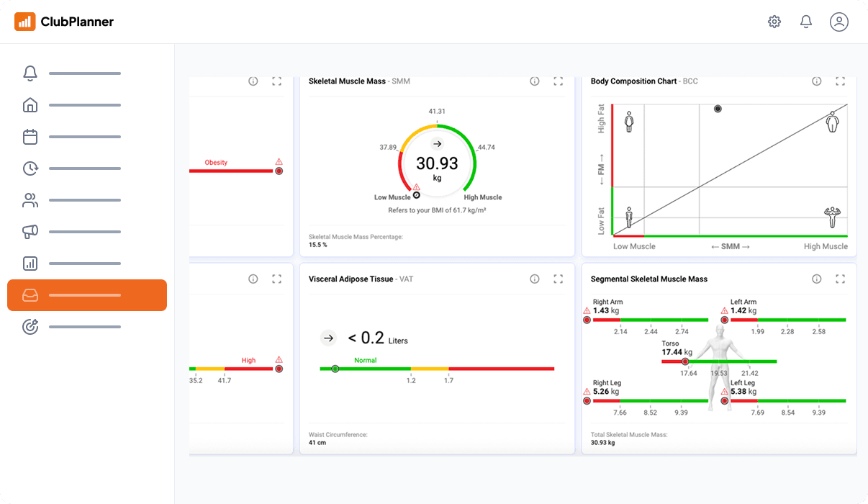Click the warning triangle next to High
The image size is (868, 504).
[x=279, y=360]
